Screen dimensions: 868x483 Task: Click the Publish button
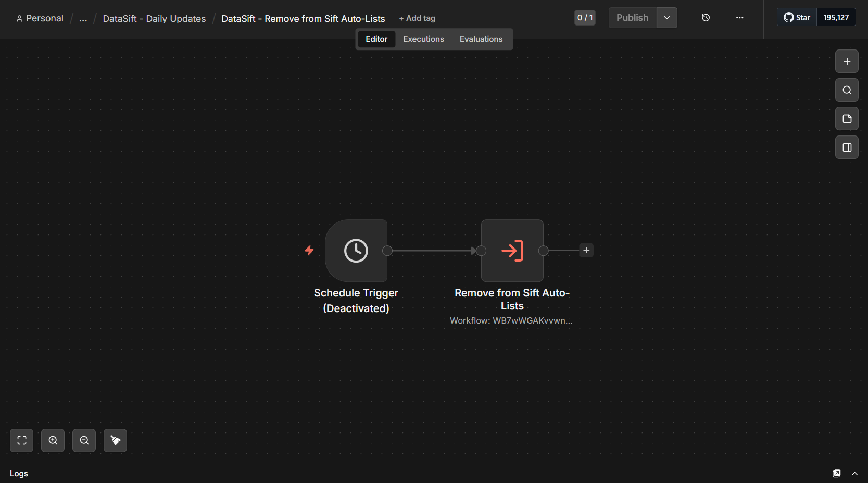pos(633,18)
